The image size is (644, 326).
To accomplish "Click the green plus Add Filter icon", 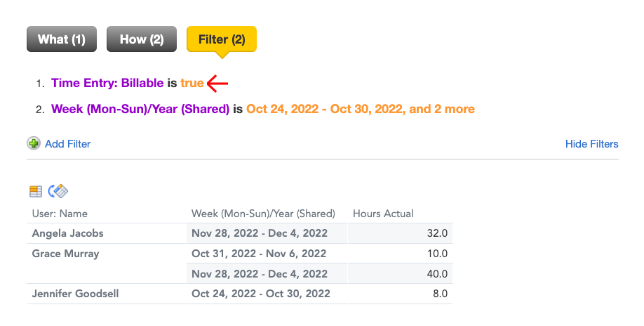I will (34, 143).
